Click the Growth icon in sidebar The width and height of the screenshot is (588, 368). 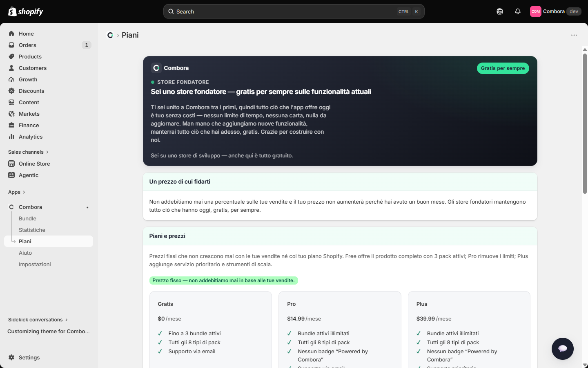click(11, 79)
